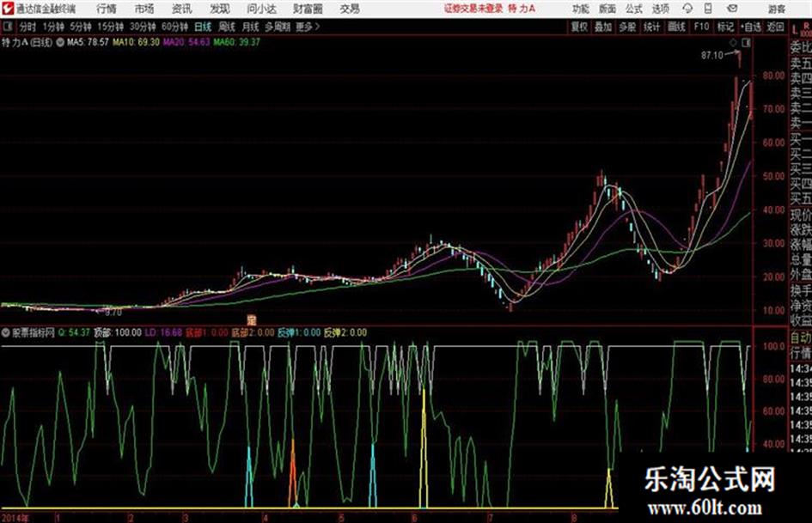The image size is (812, 523).
Task: Click the 统计 statistics button
Action: (651, 27)
